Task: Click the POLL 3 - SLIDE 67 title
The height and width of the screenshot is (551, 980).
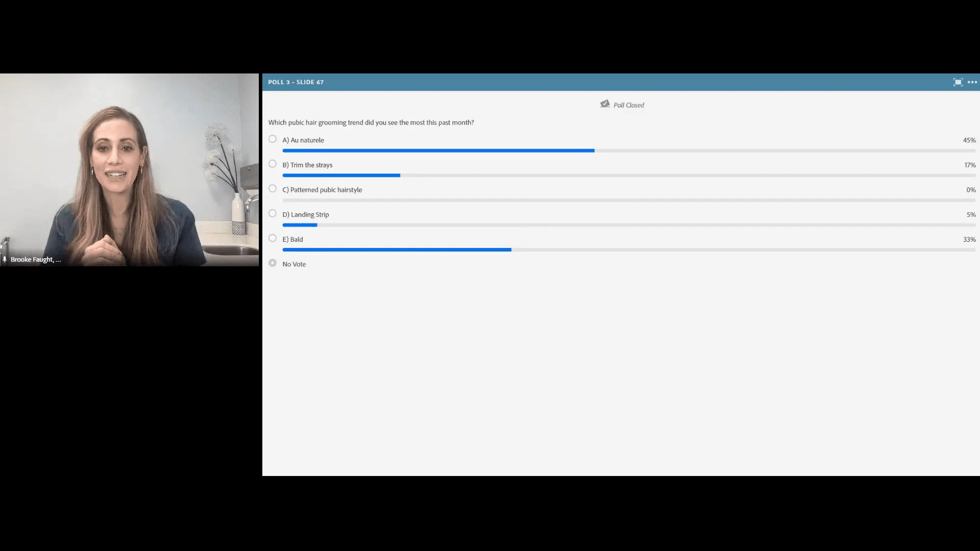Action: tap(296, 82)
